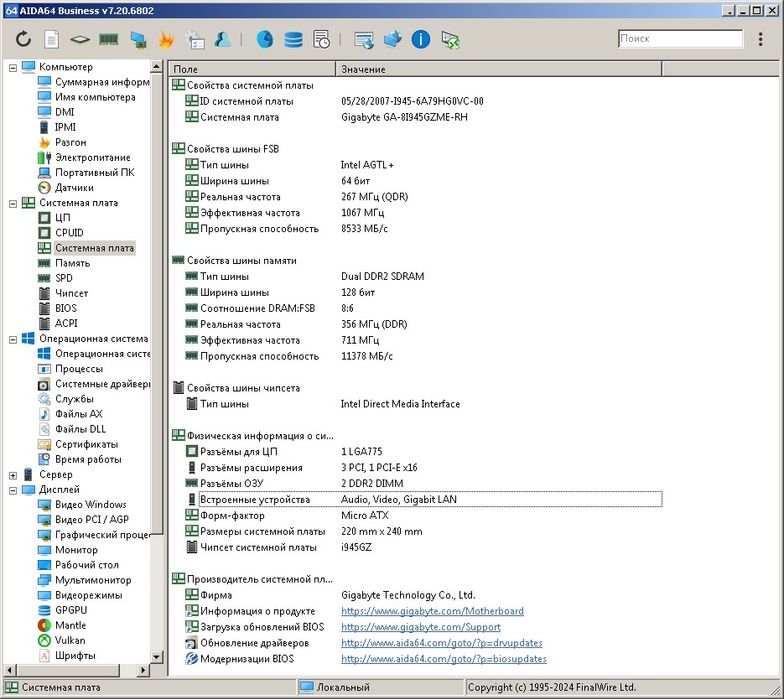Image resolution: width=784 pixels, height=699 pixels.
Task: Select Vulkan in the tree
Action: tap(70, 640)
